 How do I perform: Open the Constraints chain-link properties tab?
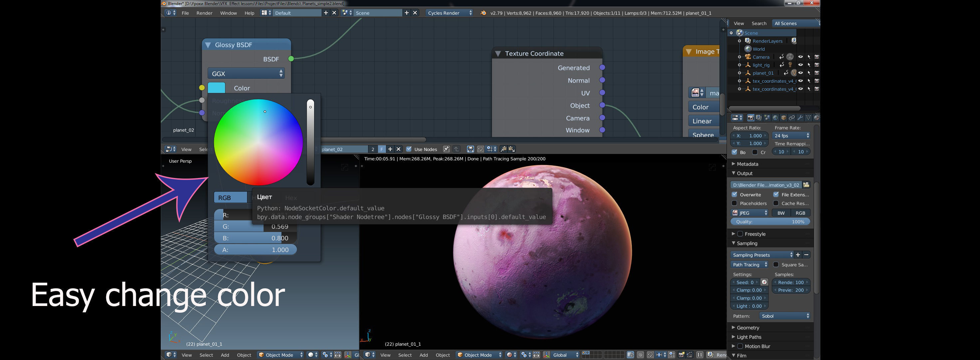point(792,118)
